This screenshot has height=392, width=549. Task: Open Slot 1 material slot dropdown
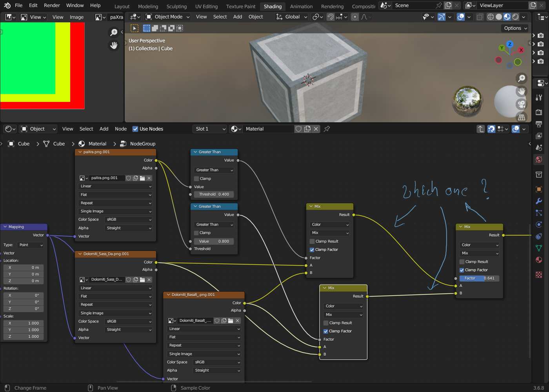(x=210, y=129)
